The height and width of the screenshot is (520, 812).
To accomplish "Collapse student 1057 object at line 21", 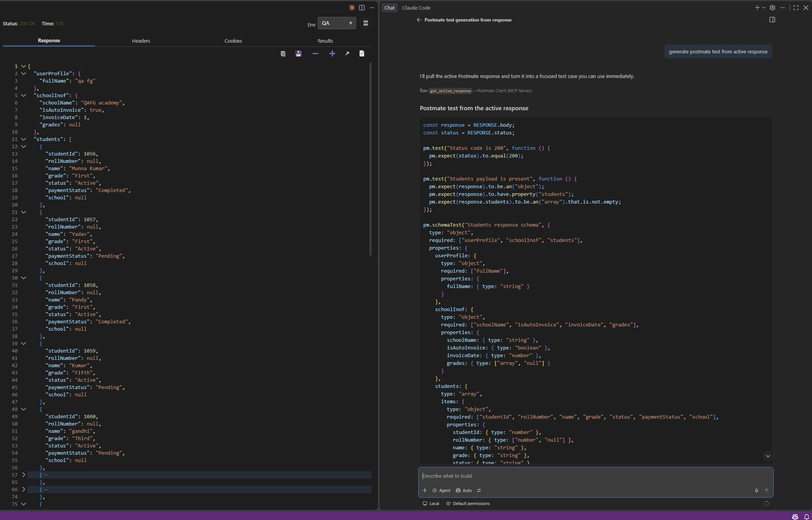I will pyautogui.click(x=23, y=212).
